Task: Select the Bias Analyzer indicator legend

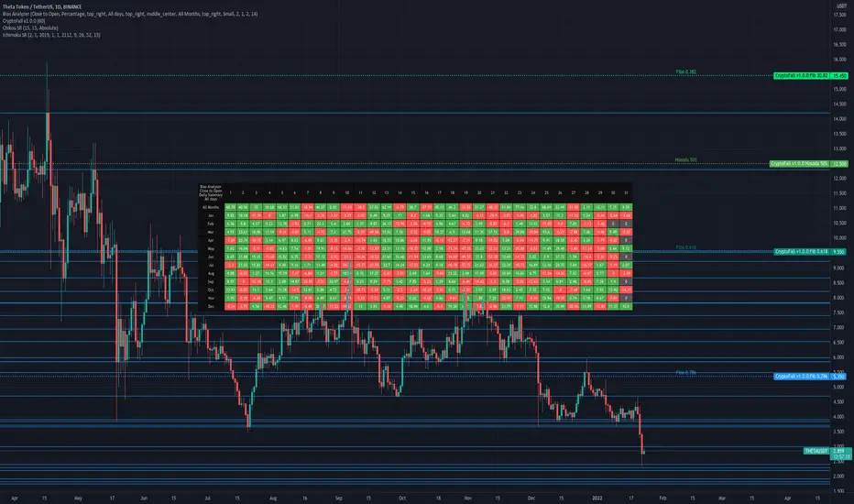Action: pyautogui.click(x=130, y=14)
